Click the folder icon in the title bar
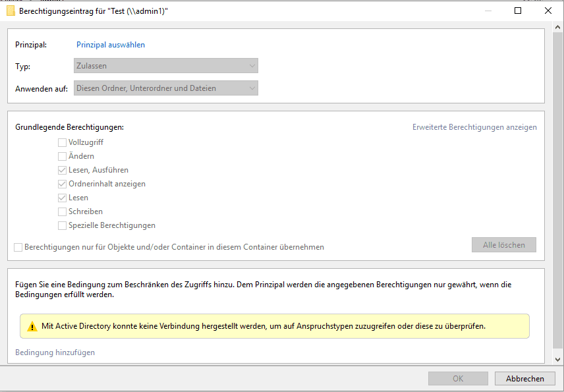This screenshot has width=564, height=392. tap(11, 11)
